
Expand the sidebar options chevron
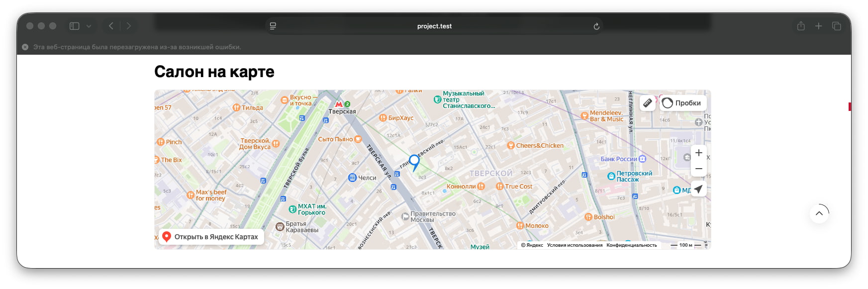click(89, 26)
